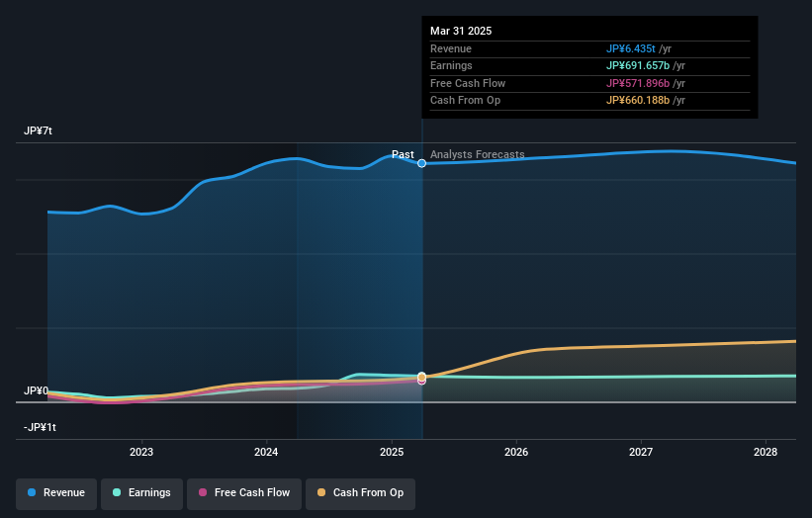Image resolution: width=812 pixels, height=518 pixels.
Task: Click the JP¥7t y-axis label
Action: click(x=38, y=130)
